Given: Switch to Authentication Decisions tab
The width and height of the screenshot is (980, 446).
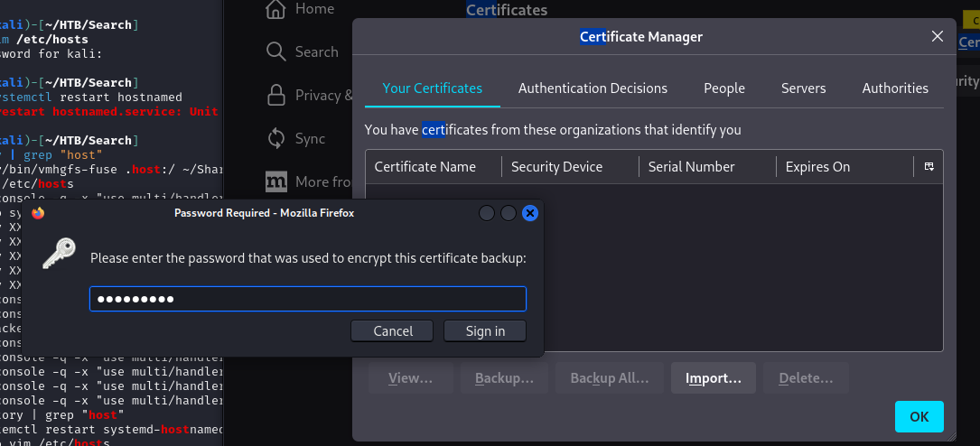Looking at the screenshot, I should (x=593, y=88).
